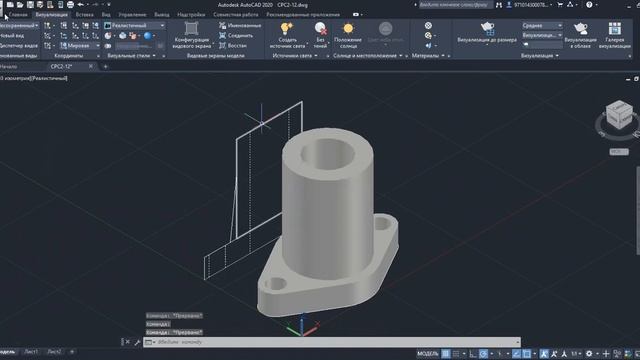Screen dimensions: 640x360
Task: Click Визуализация в облаке teapot icon
Action: coord(580,29)
